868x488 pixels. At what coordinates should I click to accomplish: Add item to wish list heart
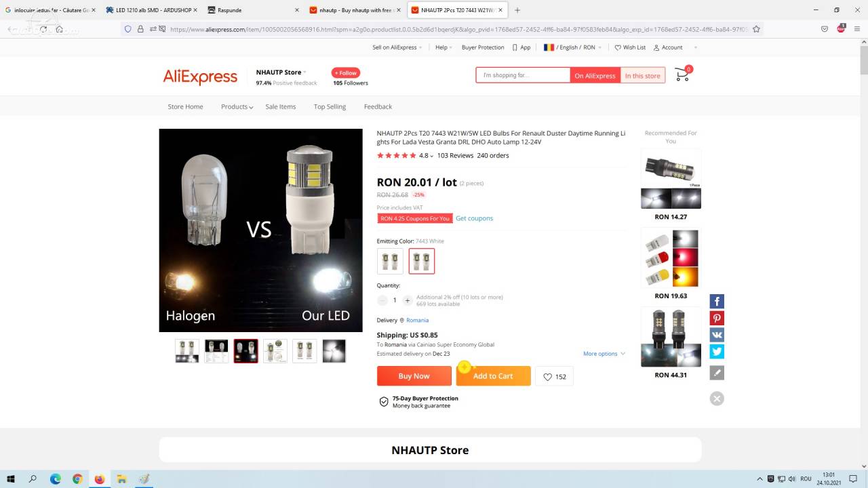(554, 376)
